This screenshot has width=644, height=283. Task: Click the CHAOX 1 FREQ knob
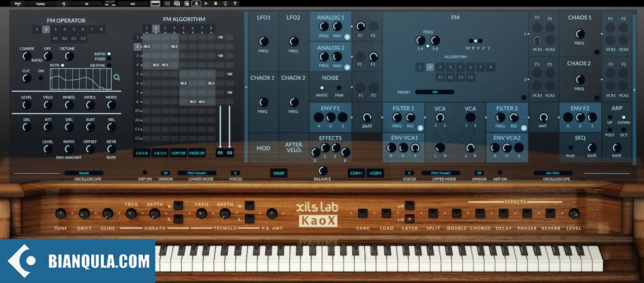264,102
